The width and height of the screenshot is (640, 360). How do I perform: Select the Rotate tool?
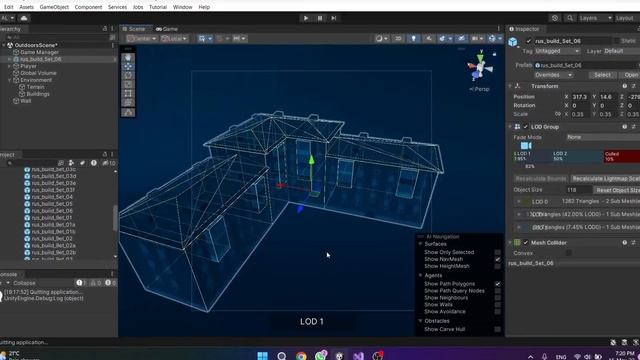click(128, 76)
